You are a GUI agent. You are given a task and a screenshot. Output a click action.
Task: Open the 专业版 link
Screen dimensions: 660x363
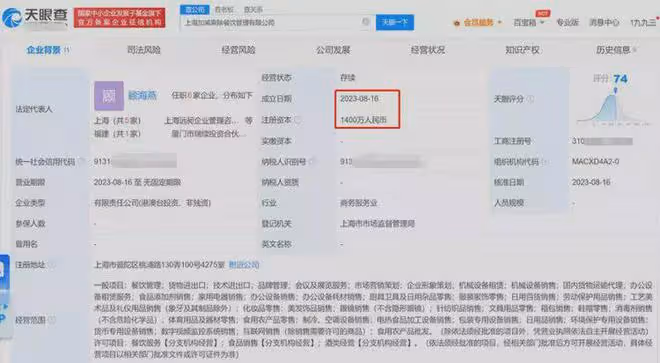pos(567,22)
